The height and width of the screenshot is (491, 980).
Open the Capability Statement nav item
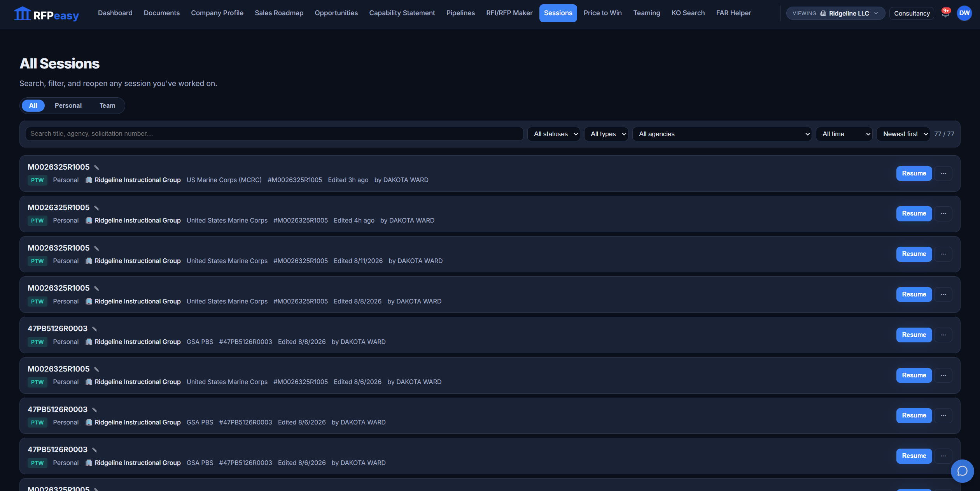coord(402,13)
